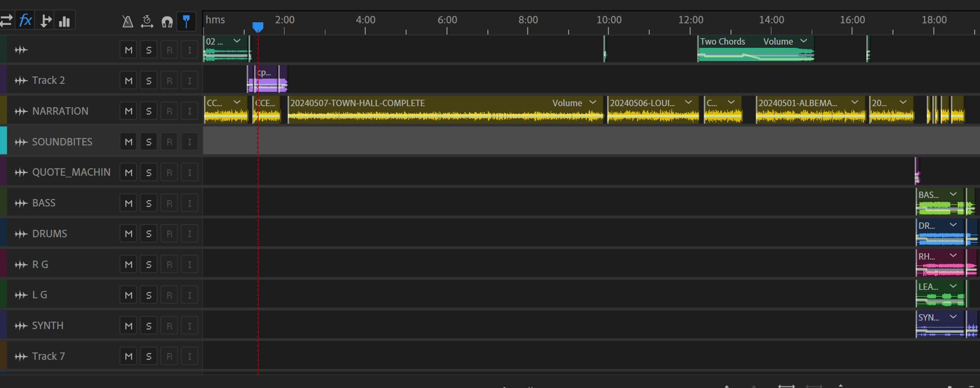Screen dimensions: 980x388
Task: Click the "18:00" ruler time label
Action: coord(934,20)
